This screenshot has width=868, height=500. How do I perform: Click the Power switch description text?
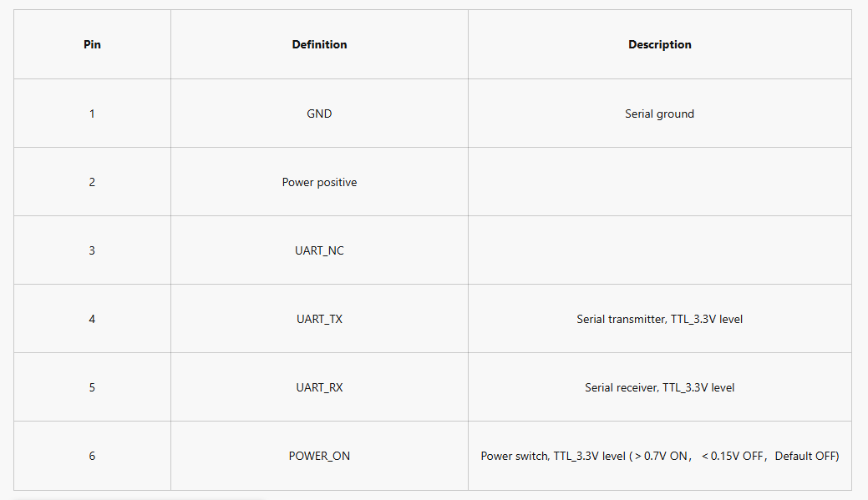point(659,457)
